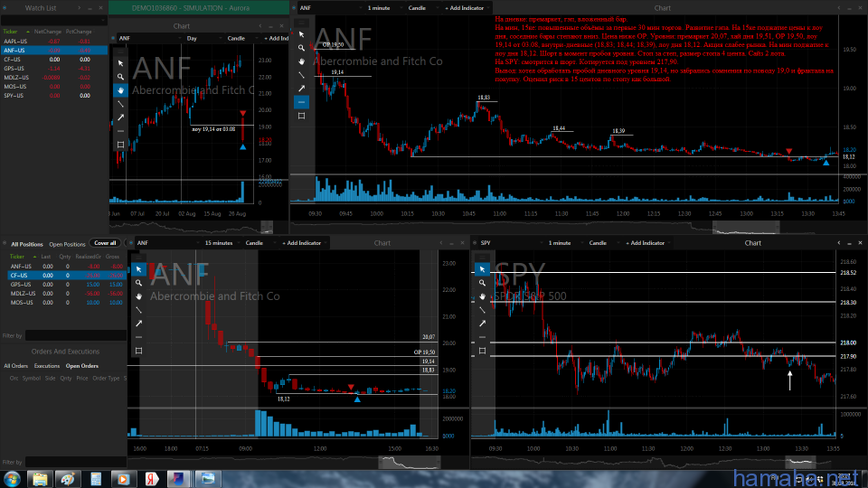Screen dimensions: 868x488
Task: Select the zoom tool in ANF 1 minute chart
Action: point(301,48)
